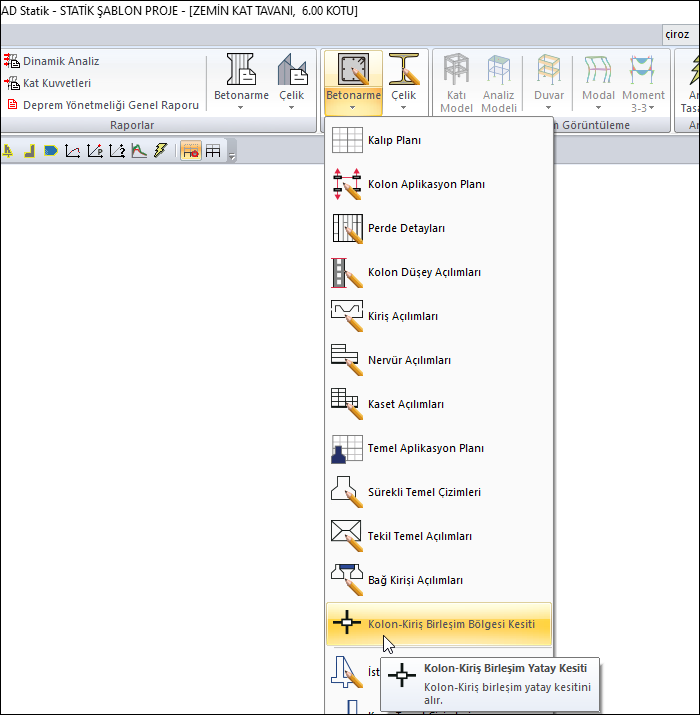Screen dimensions: 700x715
Task: Click graph icon with letter P
Action: pos(94,150)
